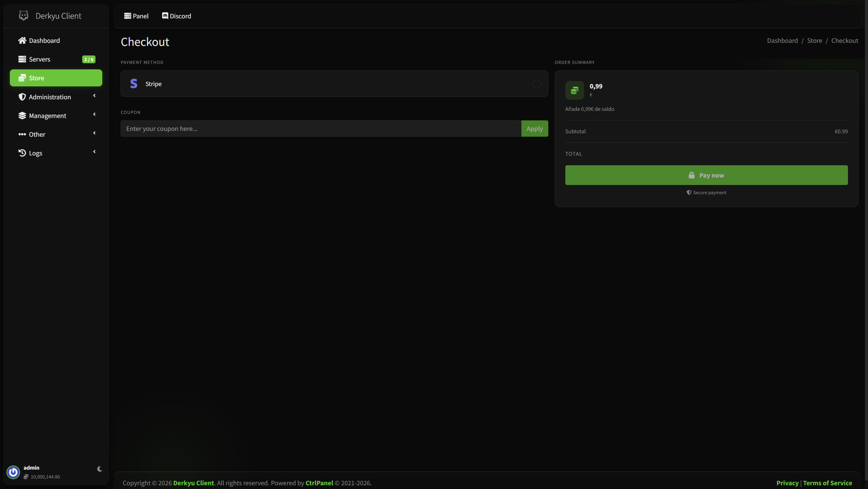
Task: Select the Stripe payment method radio button
Action: click(537, 84)
